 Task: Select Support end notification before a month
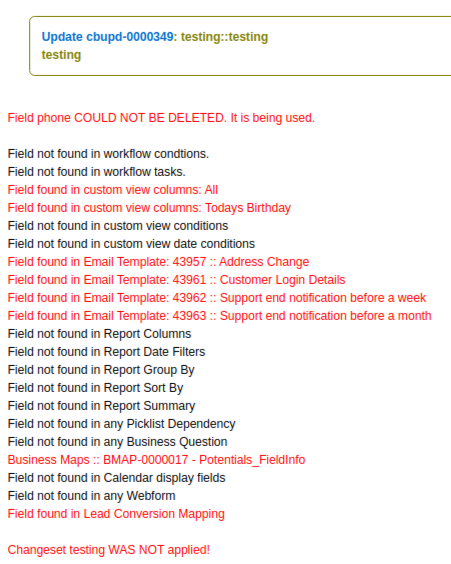pos(219,315)
